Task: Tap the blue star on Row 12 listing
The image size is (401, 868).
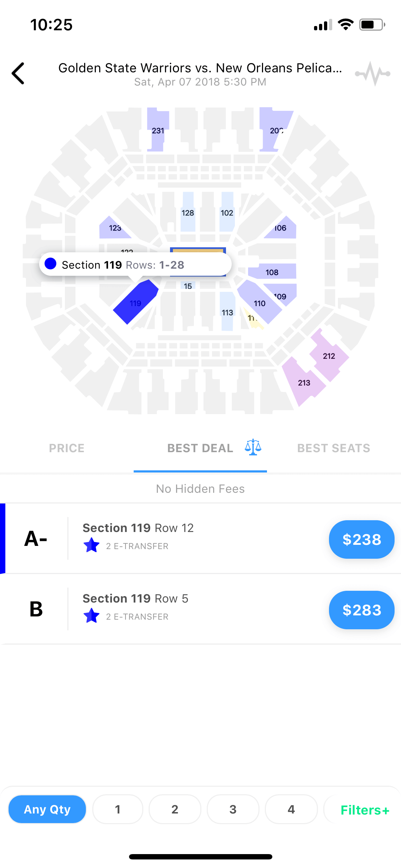Action: pos(91,545)
